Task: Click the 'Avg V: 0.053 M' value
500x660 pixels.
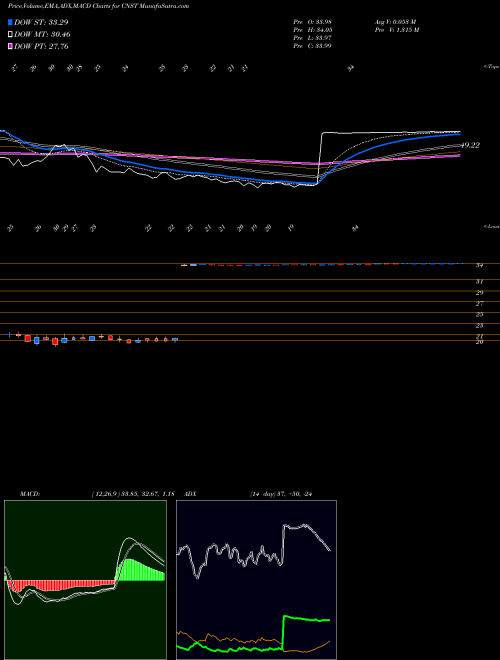Action: [395, 22]
